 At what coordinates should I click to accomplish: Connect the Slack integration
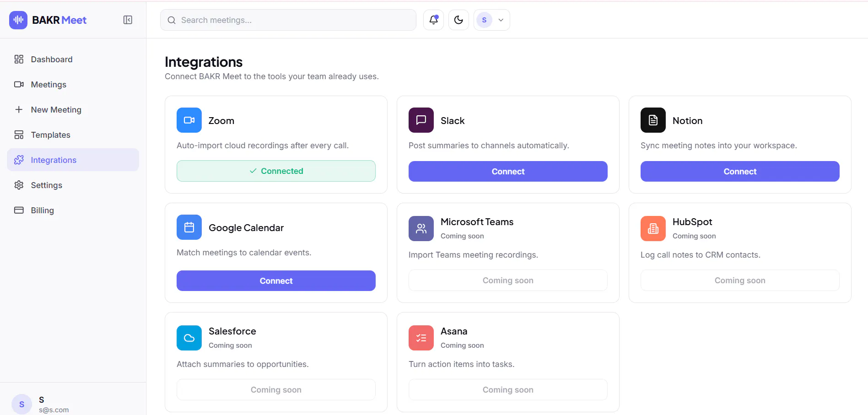tap(508, 171)
